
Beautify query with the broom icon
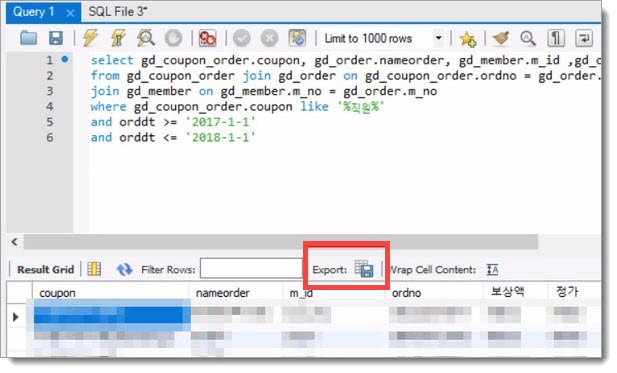501,38
